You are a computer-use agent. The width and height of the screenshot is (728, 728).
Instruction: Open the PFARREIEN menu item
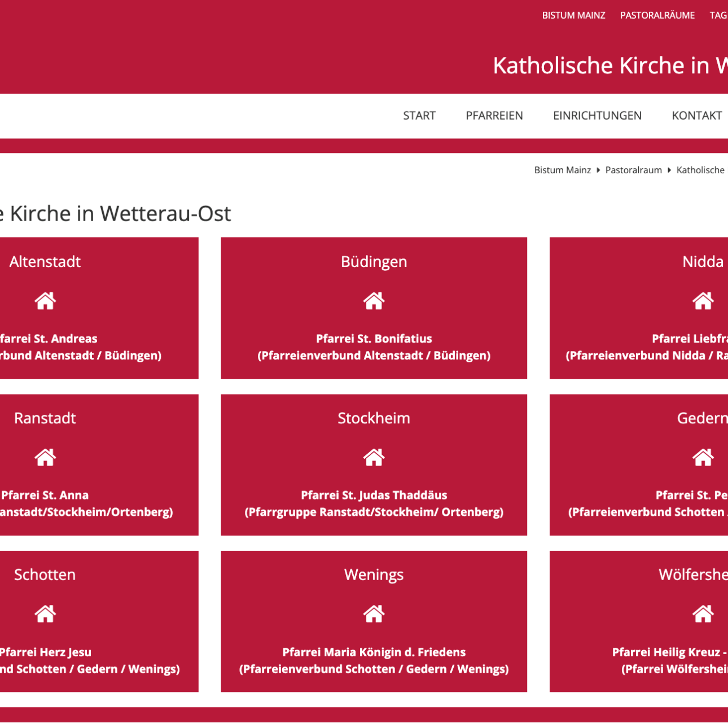point(494,116)
